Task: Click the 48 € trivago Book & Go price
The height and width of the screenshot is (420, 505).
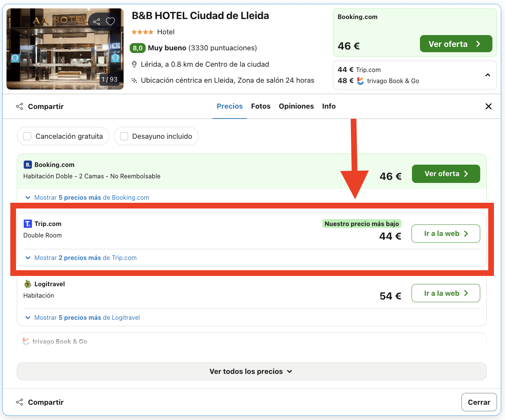Action: point(378,81)
